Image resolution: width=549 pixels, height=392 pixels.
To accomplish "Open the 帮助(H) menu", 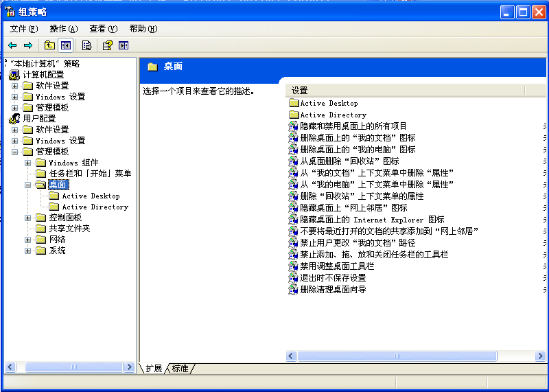I will [x=143, y=29].
